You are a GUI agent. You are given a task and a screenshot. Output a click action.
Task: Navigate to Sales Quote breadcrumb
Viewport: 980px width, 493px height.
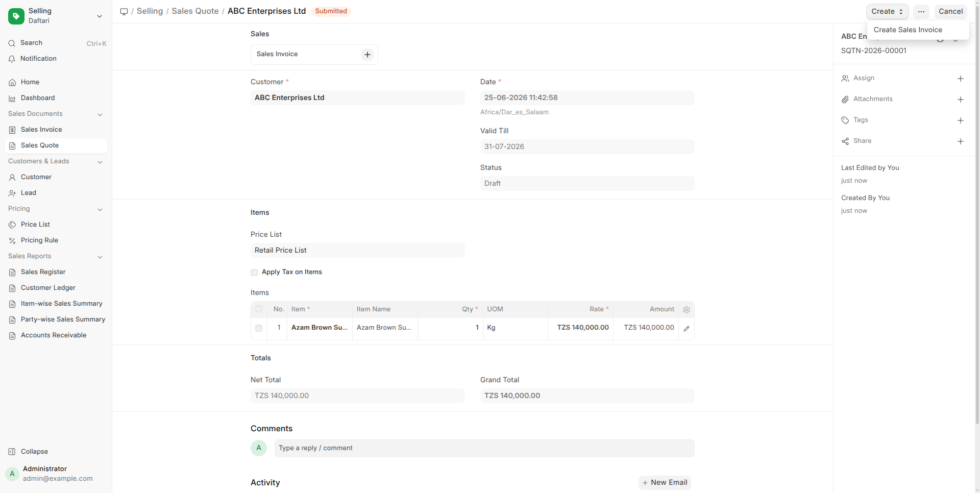[x=195, y=11]
